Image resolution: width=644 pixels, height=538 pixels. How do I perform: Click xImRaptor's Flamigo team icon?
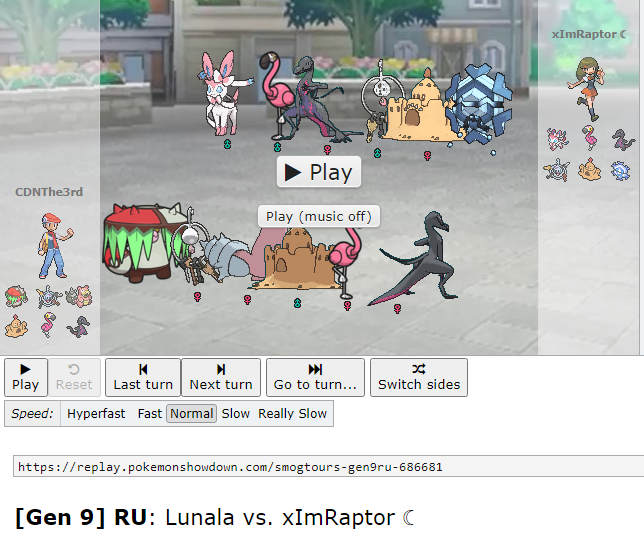(590, 138)
